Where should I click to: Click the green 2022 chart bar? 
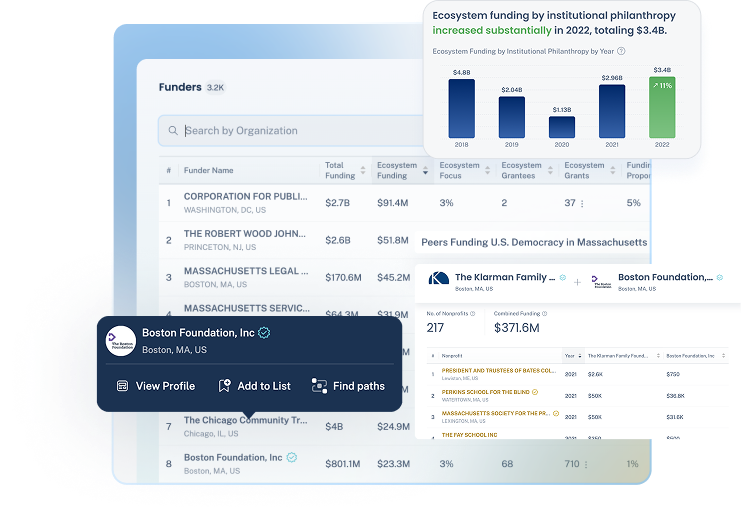coord(662,108)
